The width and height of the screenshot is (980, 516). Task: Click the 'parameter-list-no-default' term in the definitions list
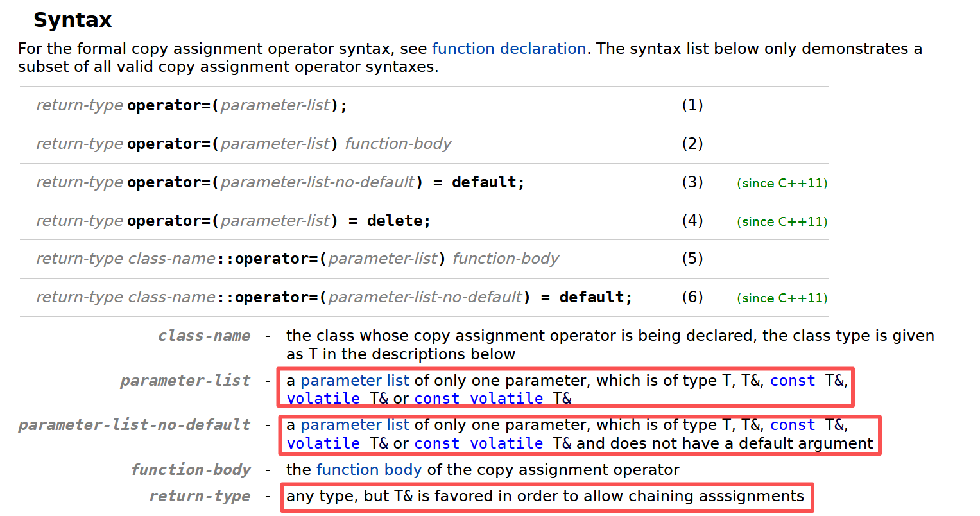[134, 425]
